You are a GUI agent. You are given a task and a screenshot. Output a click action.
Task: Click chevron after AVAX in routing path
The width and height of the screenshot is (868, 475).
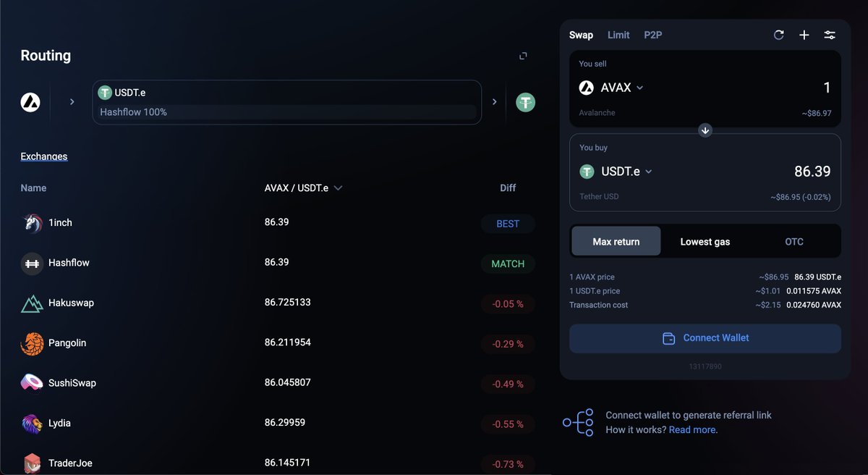pyautogui.click(x=72, y=102)
